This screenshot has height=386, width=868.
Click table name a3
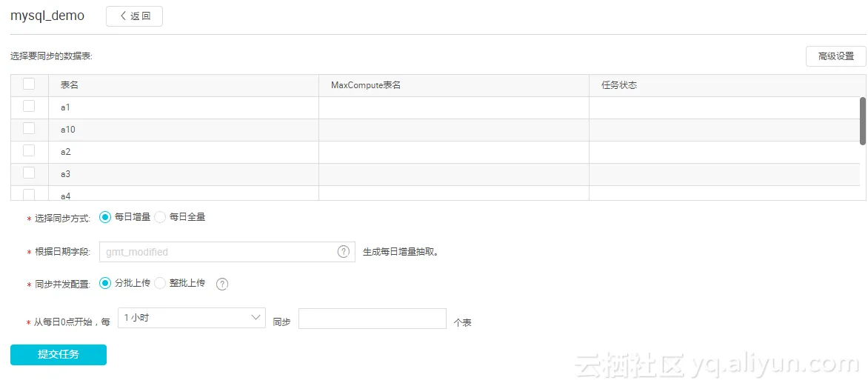point(65,173)
